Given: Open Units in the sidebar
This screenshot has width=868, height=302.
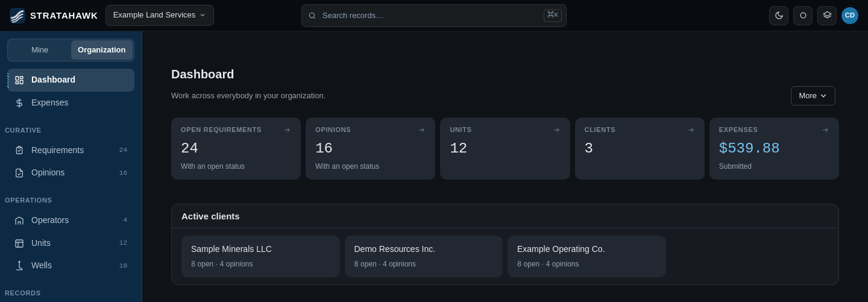Looking at the screenshot, I should click(x=71, y=244).
